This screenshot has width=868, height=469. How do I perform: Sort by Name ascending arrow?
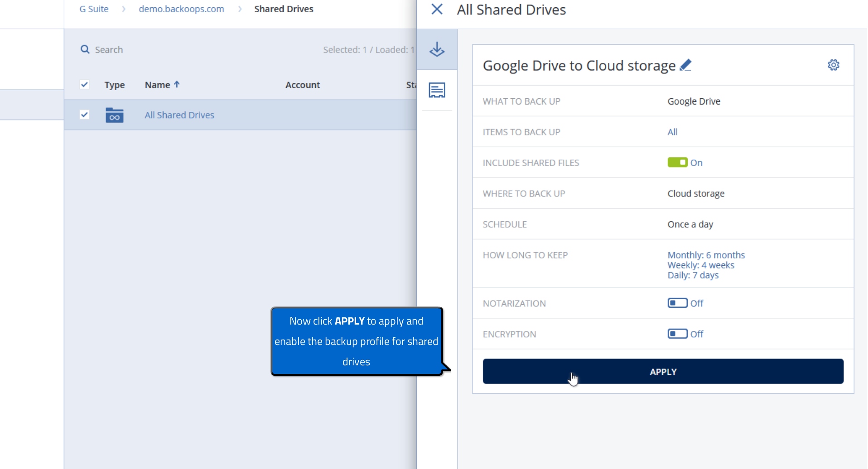177,84
